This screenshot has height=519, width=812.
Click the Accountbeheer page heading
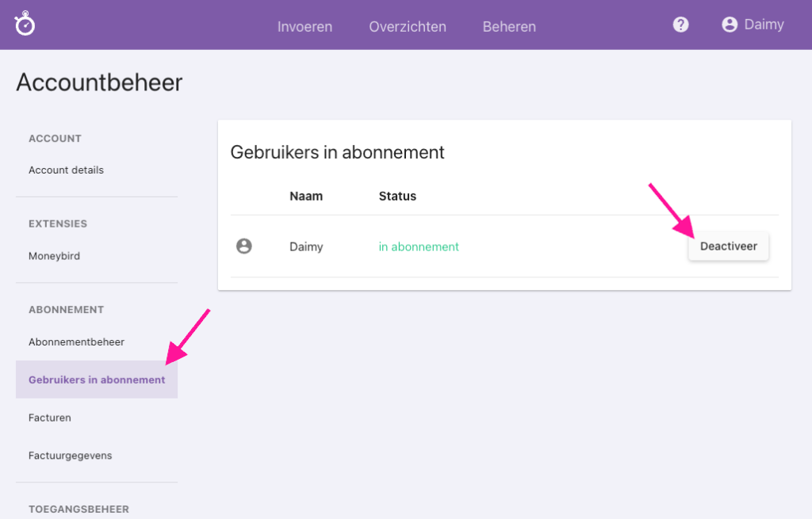tap(99, 82)
